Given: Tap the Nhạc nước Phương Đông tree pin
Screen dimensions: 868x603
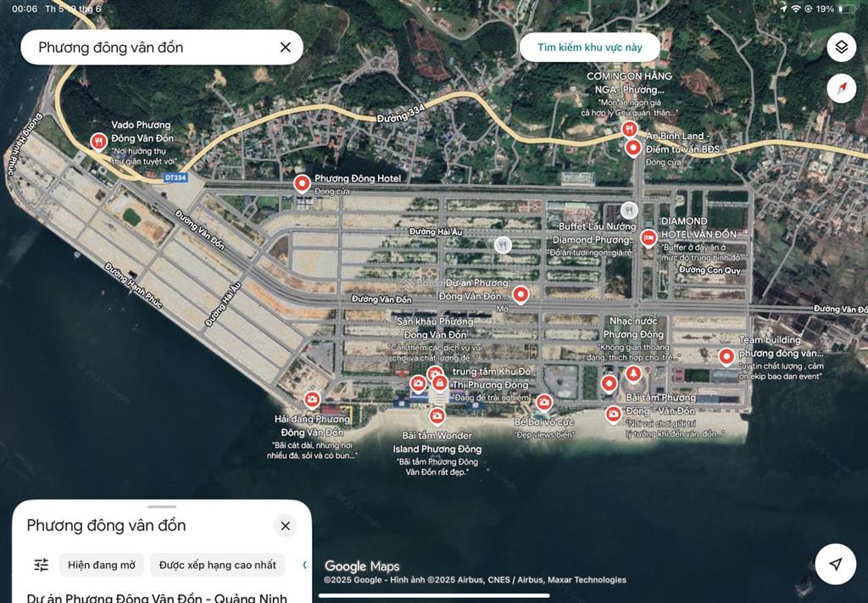Looking at the screenshot, I should (x=632, y=374).
